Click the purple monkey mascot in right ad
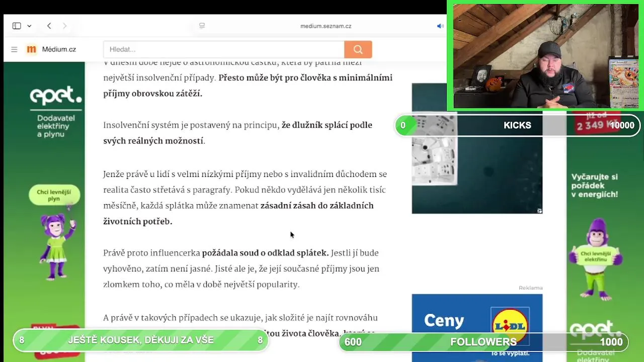 pyautogui.click(x=597, y=259)
